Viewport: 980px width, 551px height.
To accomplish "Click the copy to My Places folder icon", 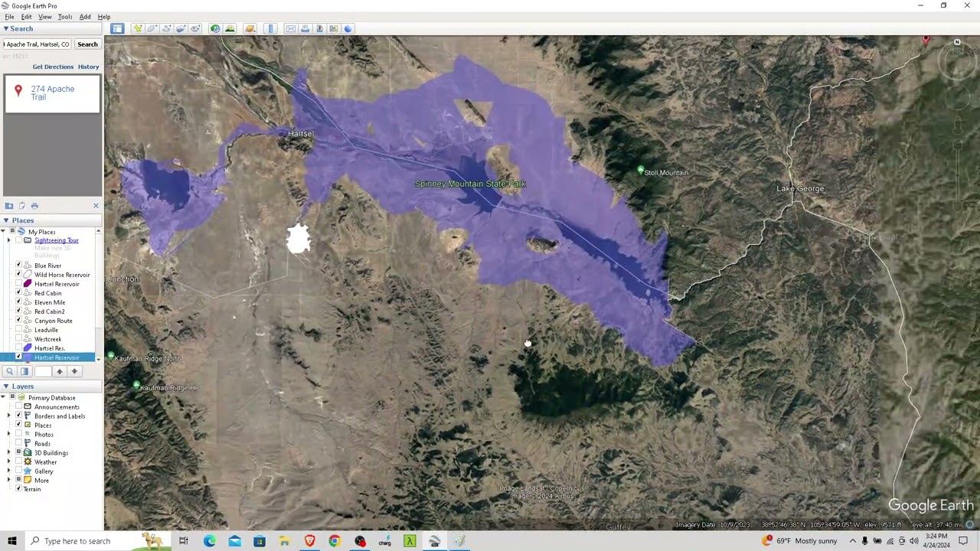I will (9, 205).
